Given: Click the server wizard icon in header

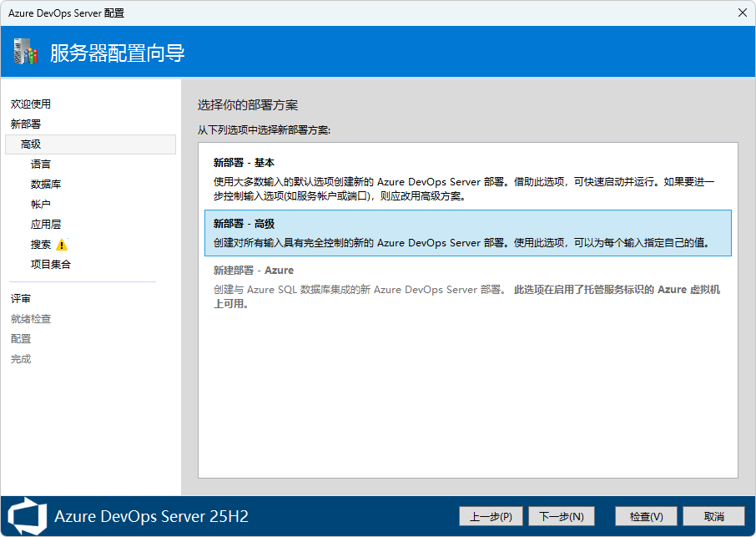Looking at the screenshot, I should (26, 53).
